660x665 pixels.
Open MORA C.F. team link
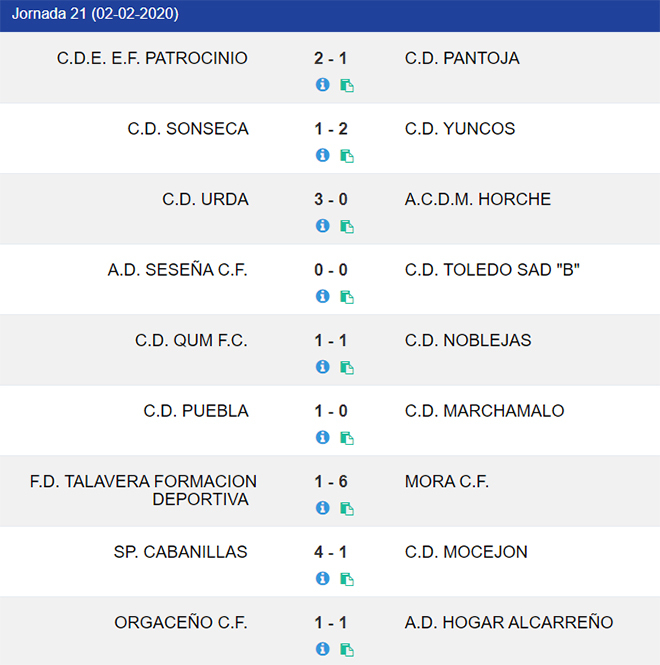[x=447, y=481]
